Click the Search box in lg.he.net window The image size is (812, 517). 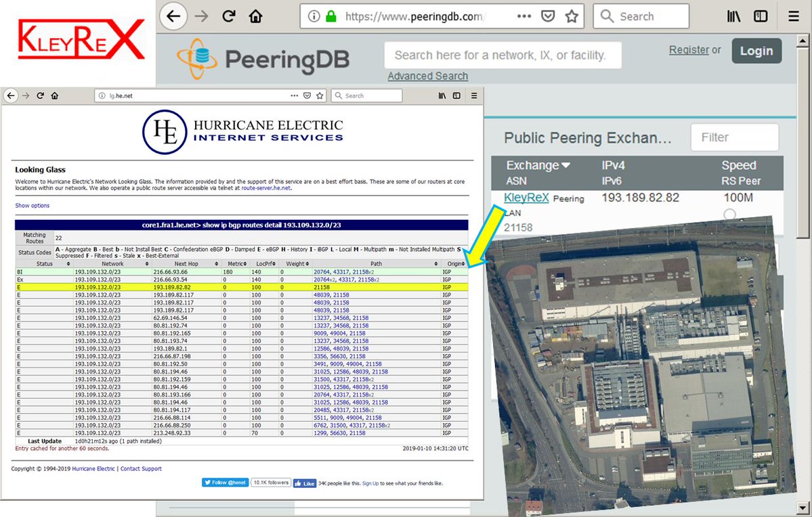click(x=366, y=95)
